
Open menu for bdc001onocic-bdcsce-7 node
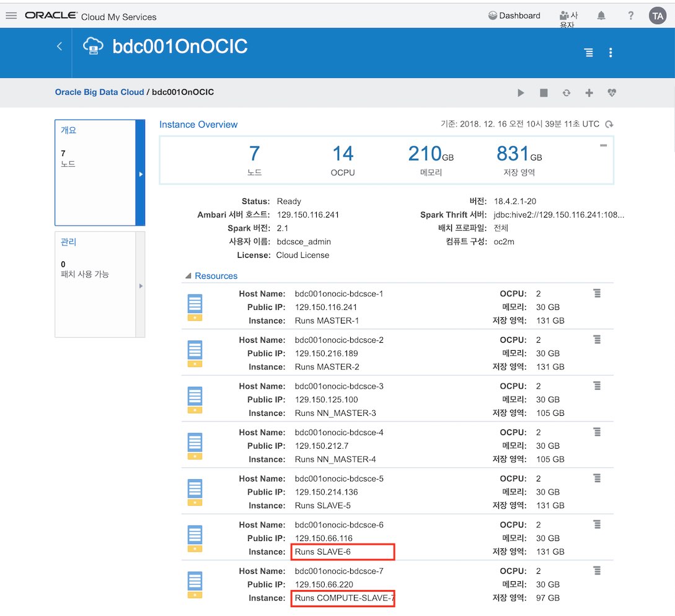point(597,570)
